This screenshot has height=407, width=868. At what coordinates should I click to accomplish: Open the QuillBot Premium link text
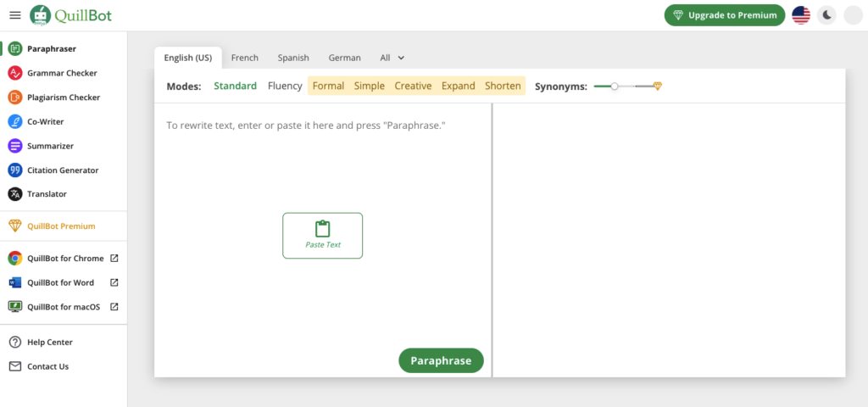[61, 226]
